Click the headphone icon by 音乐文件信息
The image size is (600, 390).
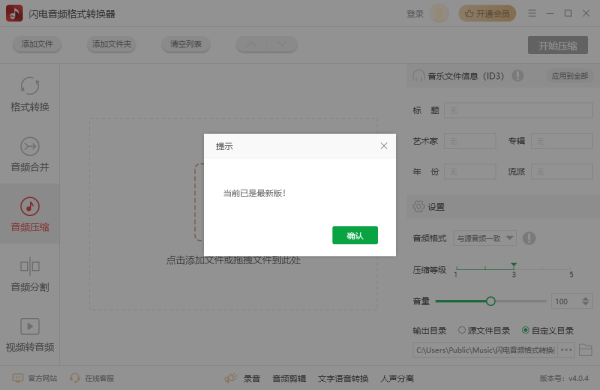pos(418,76)
